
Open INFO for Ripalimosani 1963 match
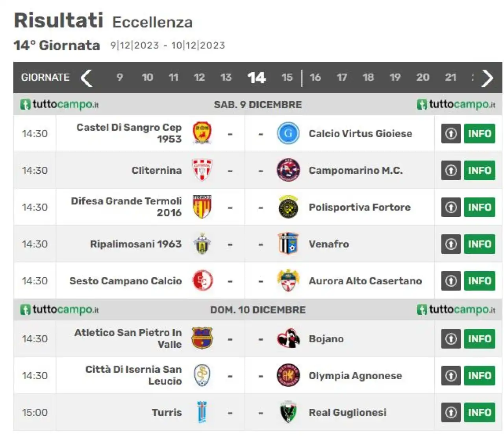(x=479, y=244)
